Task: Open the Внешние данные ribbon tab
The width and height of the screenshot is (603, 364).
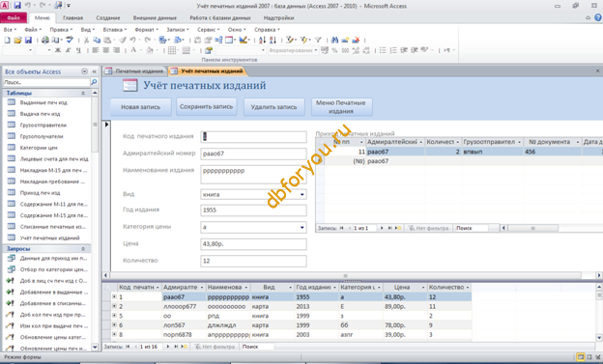Action: click(155, 17)
